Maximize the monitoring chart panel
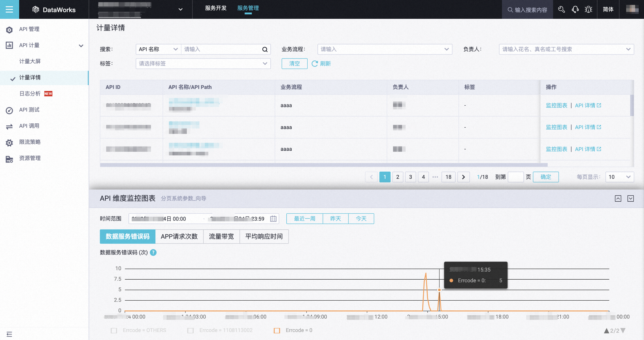Viewport: 644px width, 340px height. [x=618, y=198]
